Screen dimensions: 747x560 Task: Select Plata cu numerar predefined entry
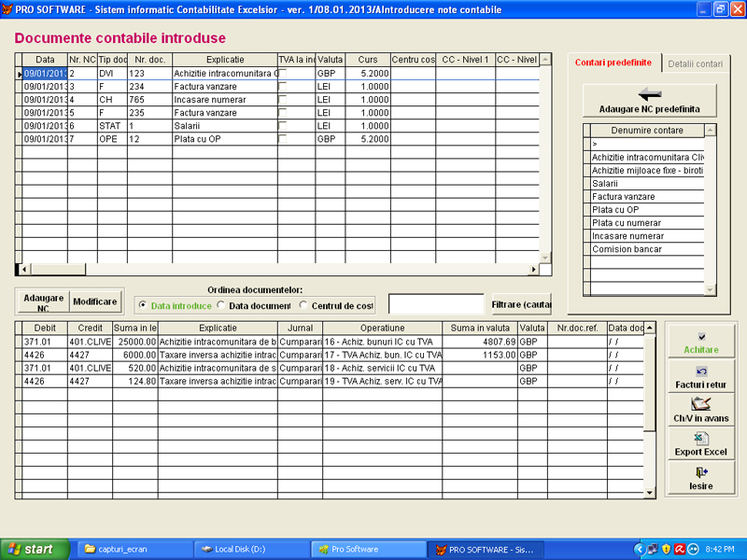click(x=647, y=223)
